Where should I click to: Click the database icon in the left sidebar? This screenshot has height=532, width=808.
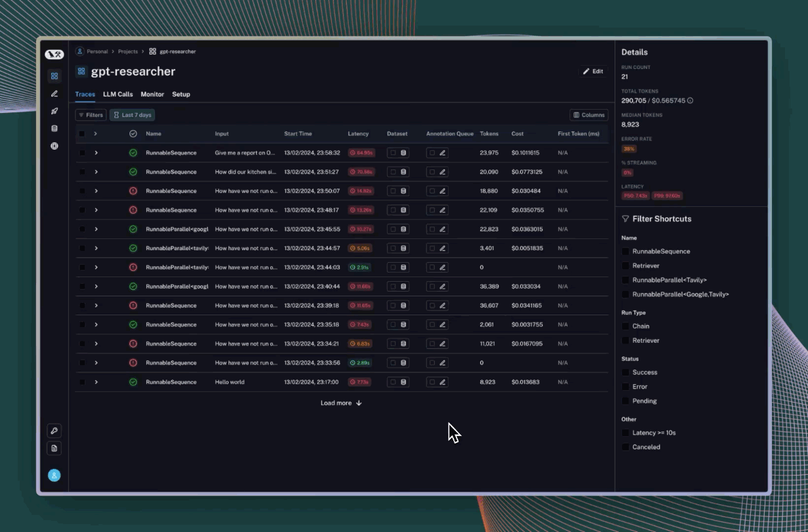pyautogui.click(x=55, y=129)
